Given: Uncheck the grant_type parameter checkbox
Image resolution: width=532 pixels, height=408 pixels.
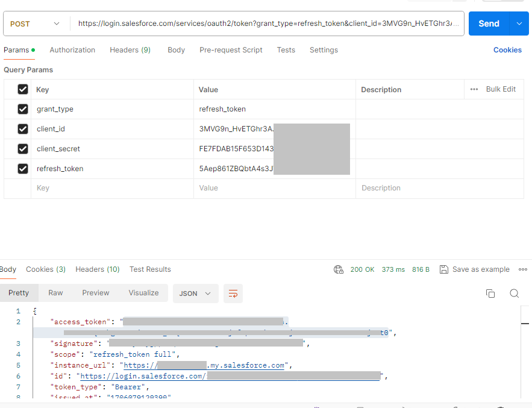Looking at the screenshot, I should 23,109.
